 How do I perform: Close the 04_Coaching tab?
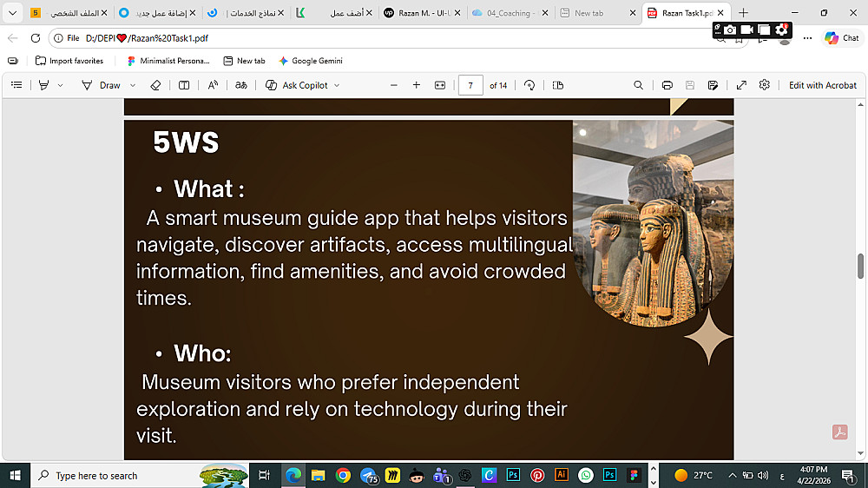[545, 13]
